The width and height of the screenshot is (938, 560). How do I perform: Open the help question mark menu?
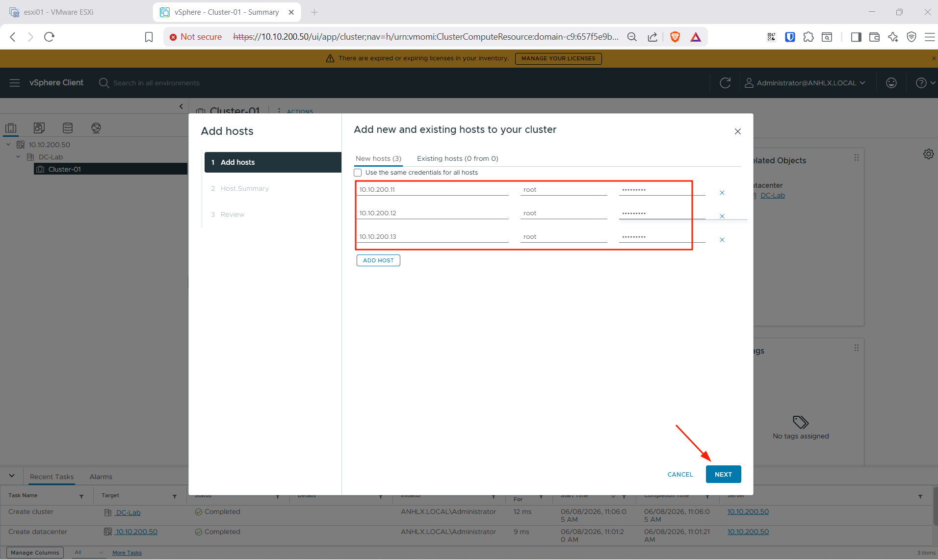[925, 83]
